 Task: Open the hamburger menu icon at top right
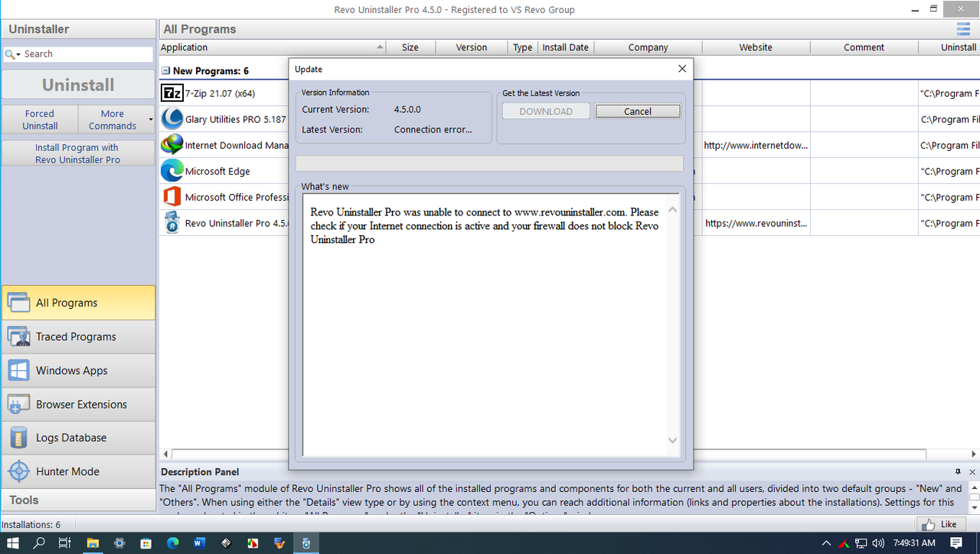pos(963,29)
